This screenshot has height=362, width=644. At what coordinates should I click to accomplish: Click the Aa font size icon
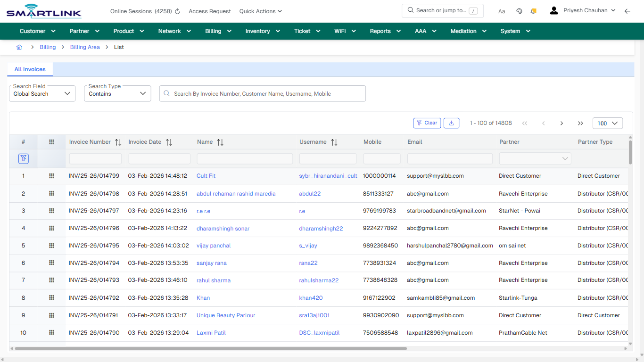[501, 11]
